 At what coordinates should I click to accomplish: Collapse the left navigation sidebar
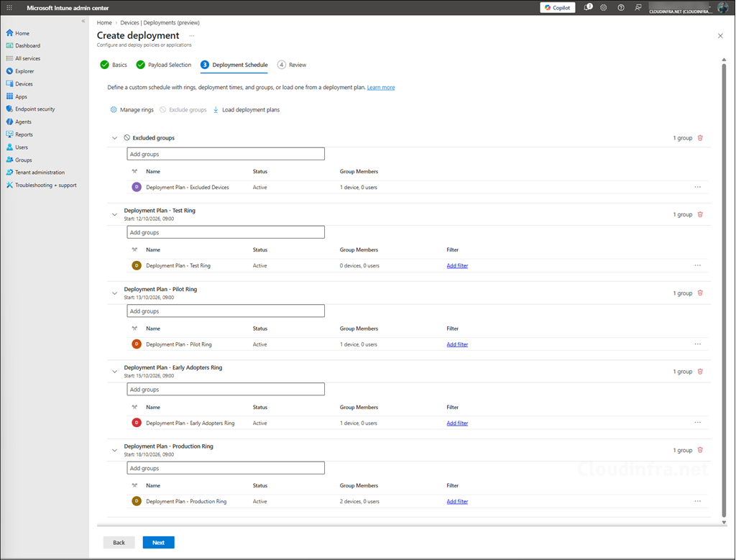coord(83,21)
